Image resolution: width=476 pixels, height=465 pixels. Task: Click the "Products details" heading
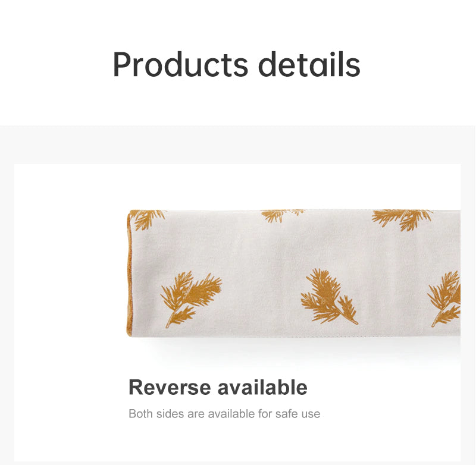[236, 65]
